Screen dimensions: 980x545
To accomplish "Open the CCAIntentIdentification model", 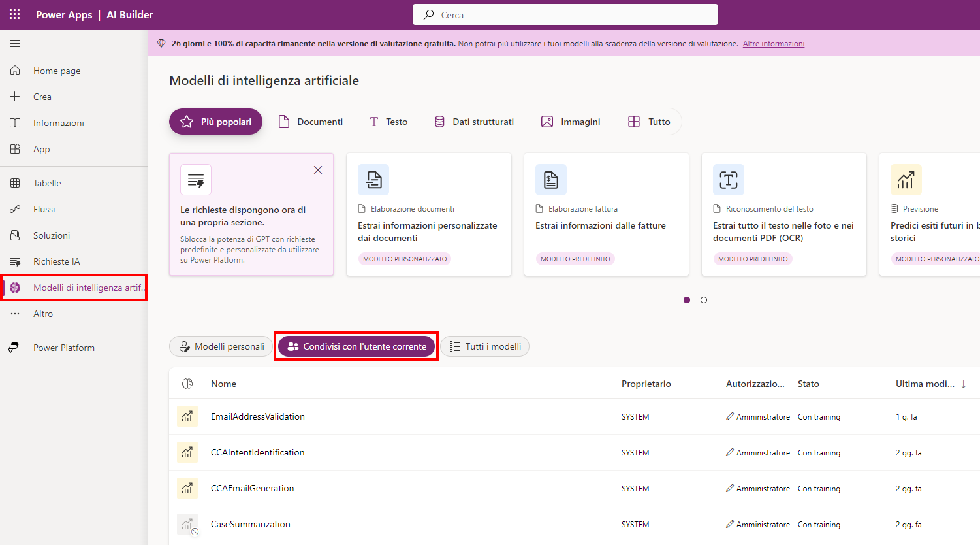I will tap(258, 452).
